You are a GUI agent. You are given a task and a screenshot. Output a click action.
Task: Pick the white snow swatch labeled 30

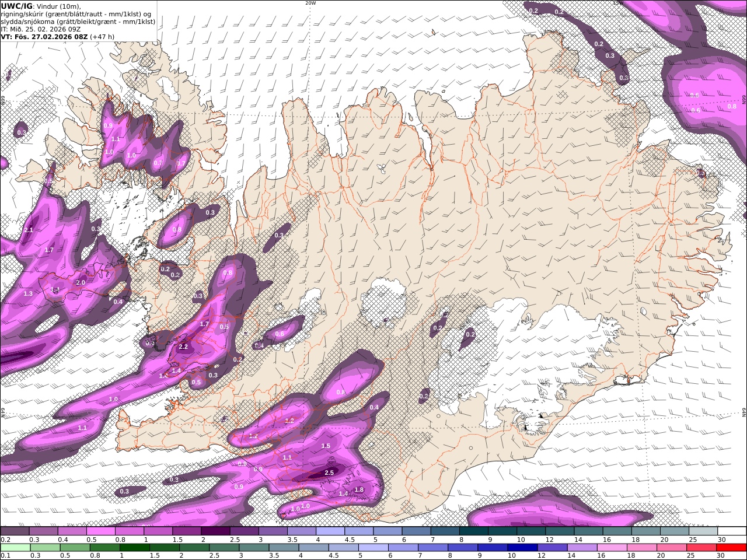(732, 531)
